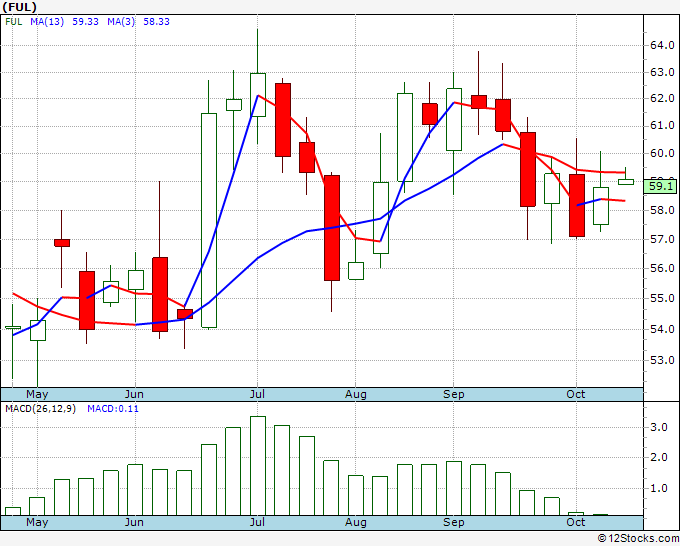Click the long red candlestick in late July
This screenshot has height=546, width=680.
(x=332, y=228)
